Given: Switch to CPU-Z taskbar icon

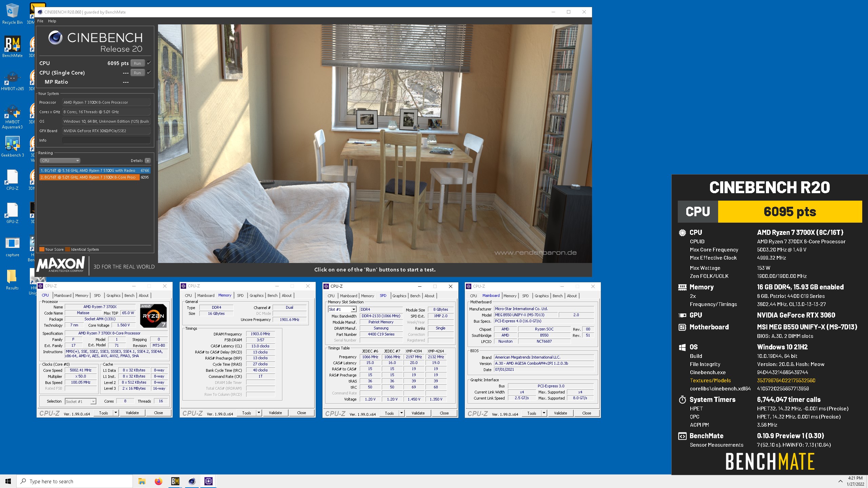Looking at the screenshot, I should [x=209, y=481].
